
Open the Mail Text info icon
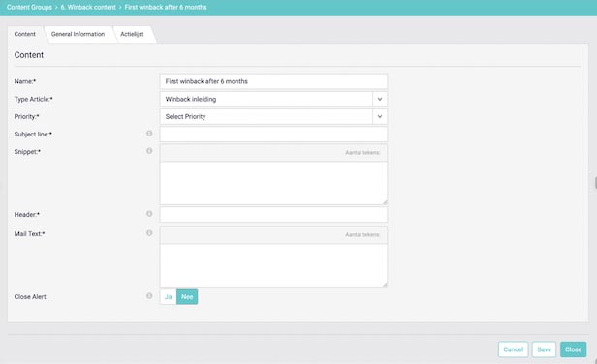(149, 232)
